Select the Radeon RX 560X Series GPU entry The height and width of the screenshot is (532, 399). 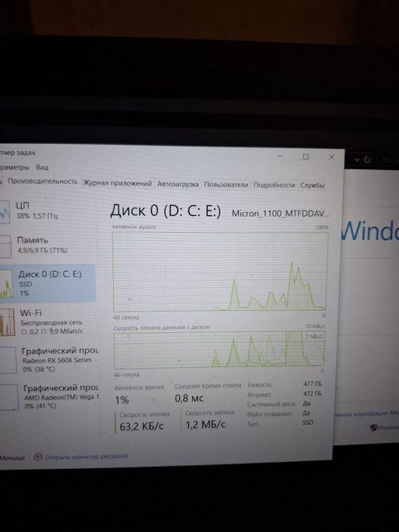49,359
